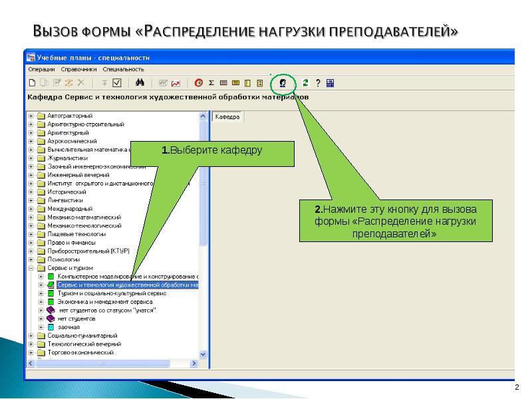Image resolution: width=532 pixels, height=399 pixels.
Task: Click the green refresh arrows icon
Action: 305,83
